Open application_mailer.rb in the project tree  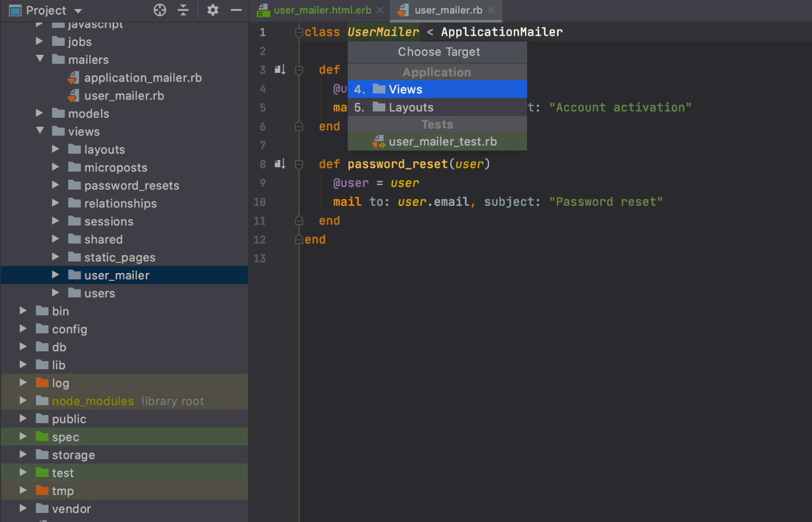(143, 78)
